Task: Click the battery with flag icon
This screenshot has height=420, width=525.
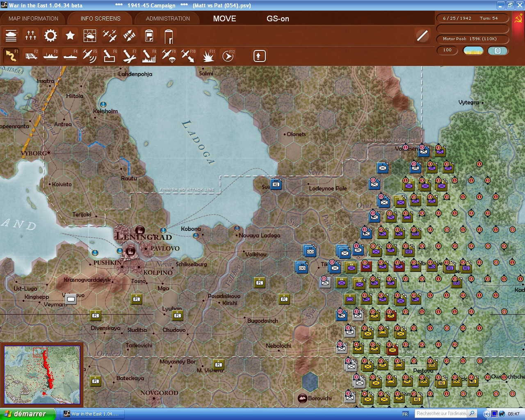Action: 149,36
